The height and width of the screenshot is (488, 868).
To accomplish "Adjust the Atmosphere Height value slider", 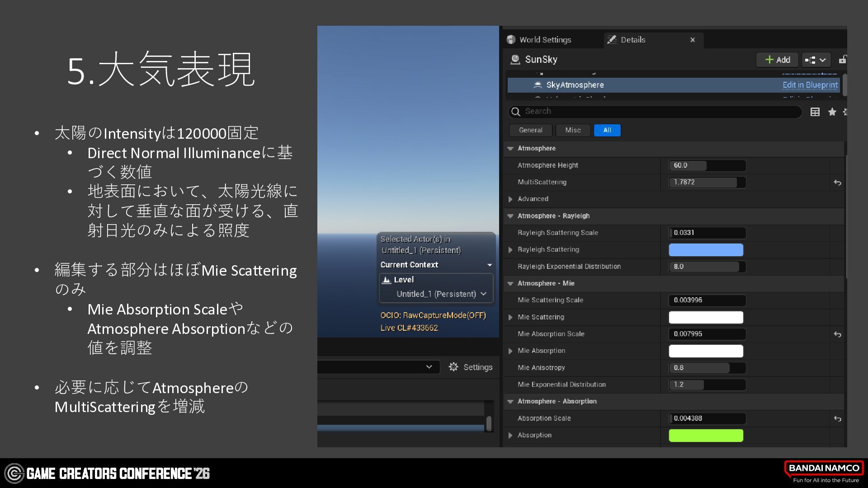I will tap(707, 165).
